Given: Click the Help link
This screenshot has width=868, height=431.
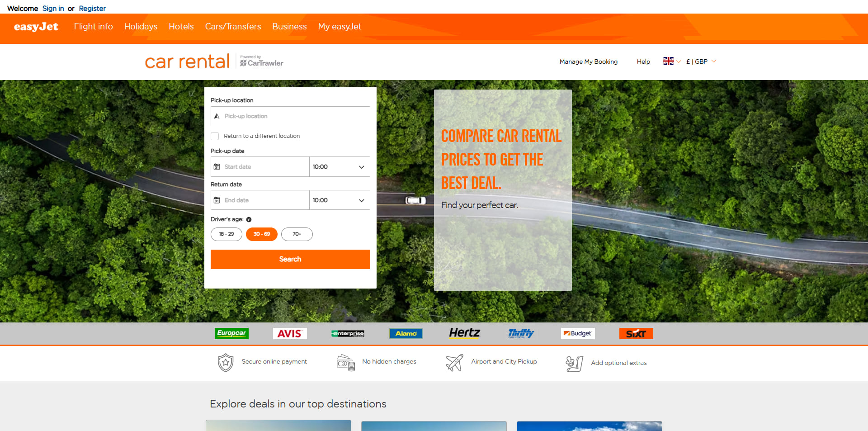Looking at the screenshot, I should [643, 62].
